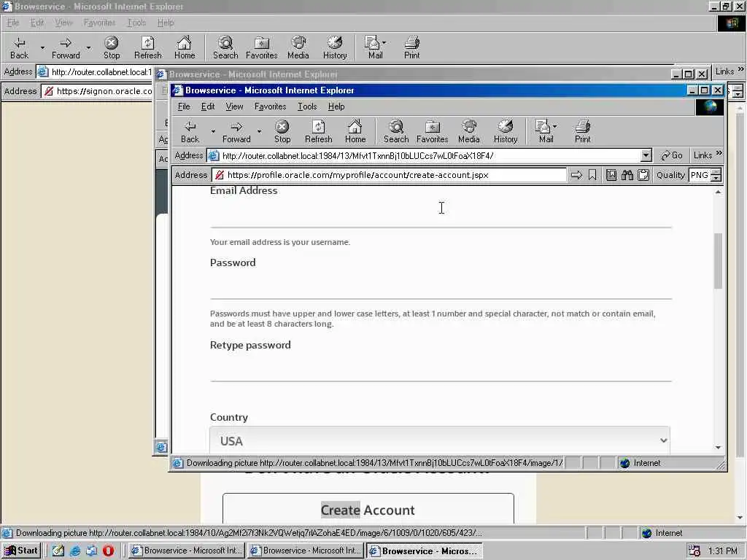Click the Opera quick launch icon
The image size is (747, 560).
coord(108,551)
